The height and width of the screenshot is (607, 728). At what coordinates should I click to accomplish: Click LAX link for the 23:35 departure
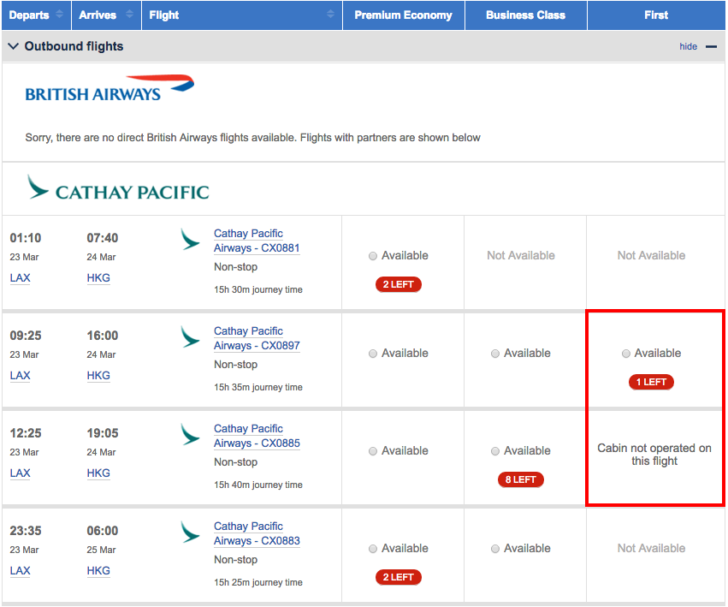tap(20, 570)
